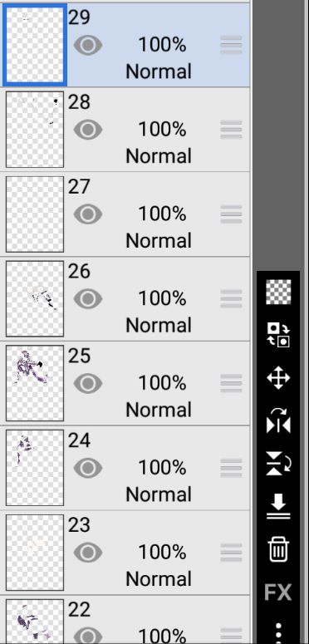Toggle visibility of layer 27
309x644 pixels.
(88, 214)
